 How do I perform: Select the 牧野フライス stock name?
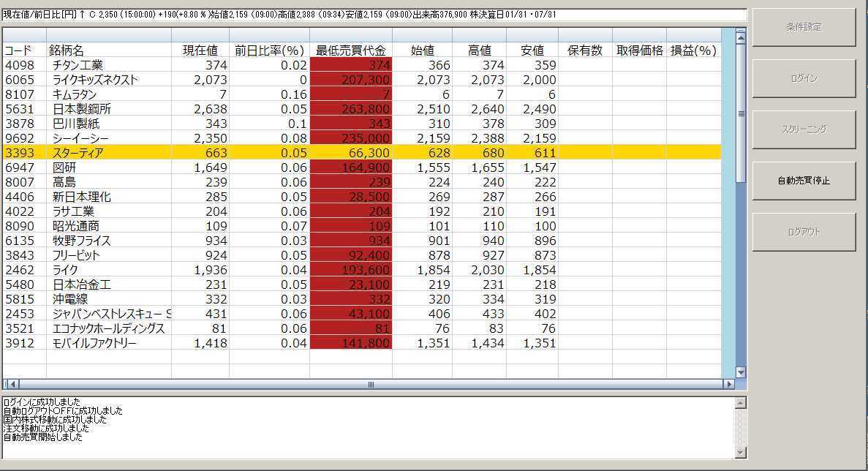tap(82, 241)
